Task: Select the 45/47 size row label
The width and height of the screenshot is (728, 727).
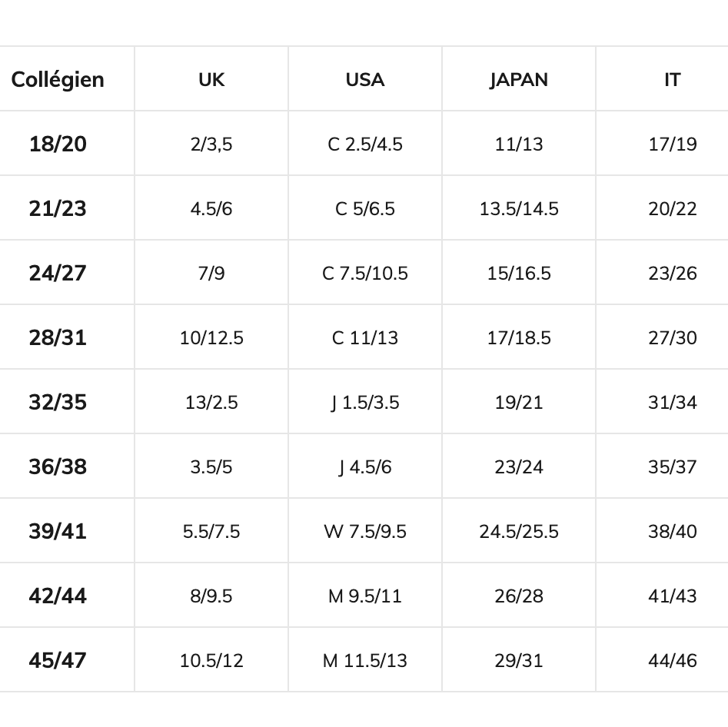Action: 58,660
